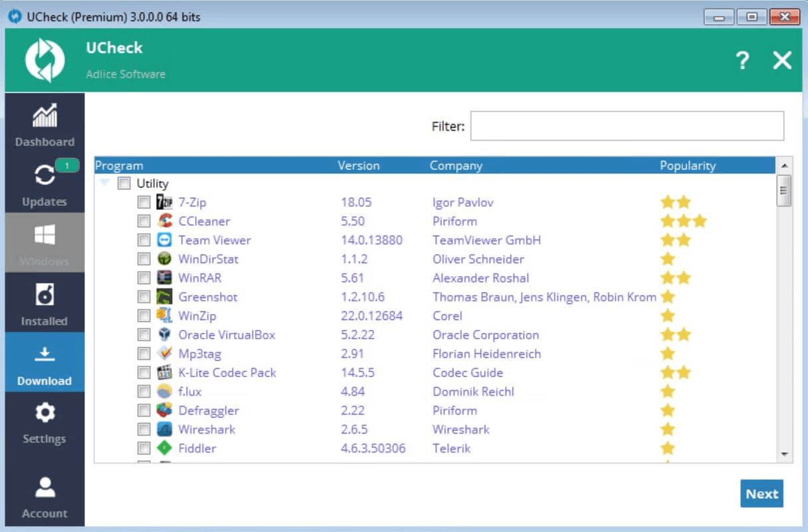Screen dimensions: 808x532
Task: Click the help question mark icon
Action: pos(742,60)
